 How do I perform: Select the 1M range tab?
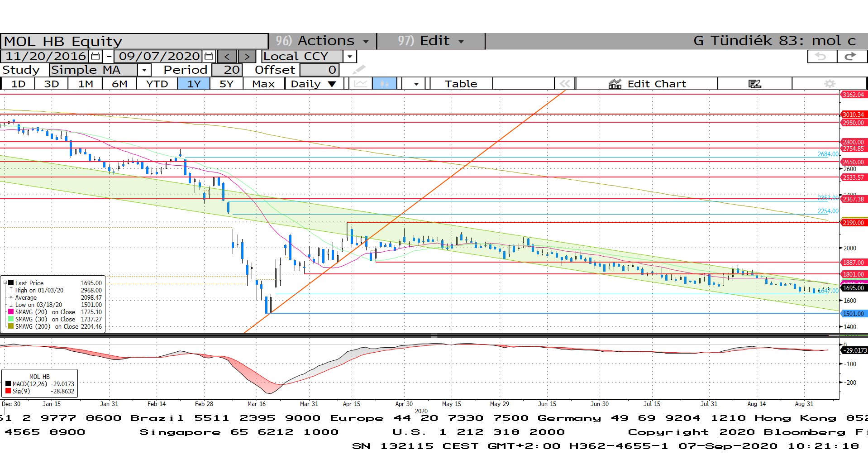click(x=86, y=84)
